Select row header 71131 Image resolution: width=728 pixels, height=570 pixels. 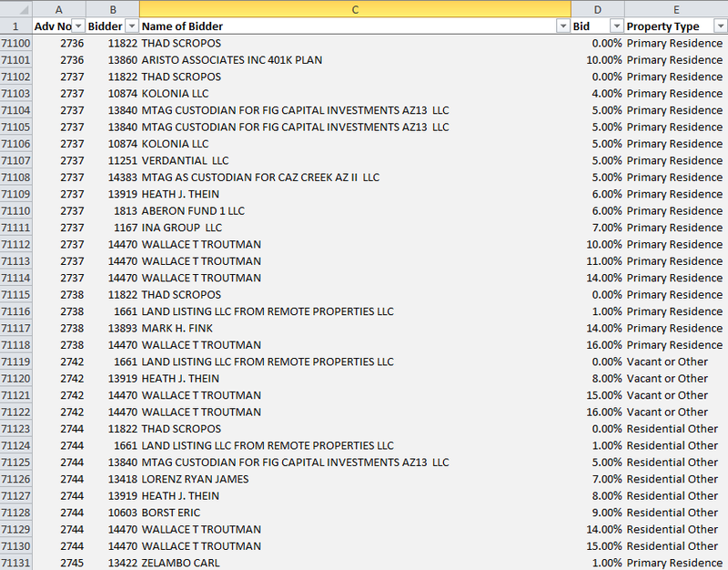[x=15, y=563]
